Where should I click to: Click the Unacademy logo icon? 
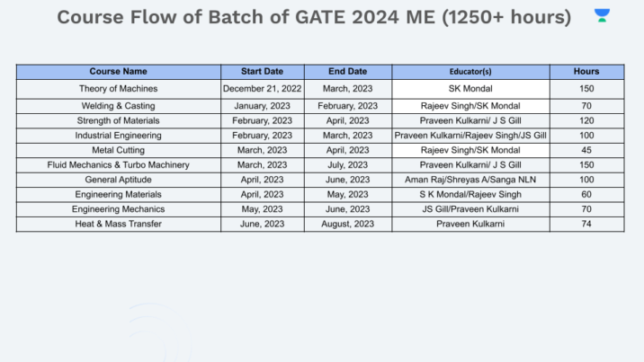pyautogui.click(x=602, y=15)
